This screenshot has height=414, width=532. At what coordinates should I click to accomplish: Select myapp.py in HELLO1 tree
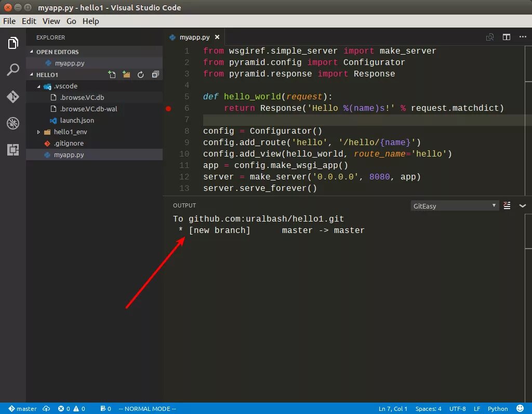click(94, 155)
